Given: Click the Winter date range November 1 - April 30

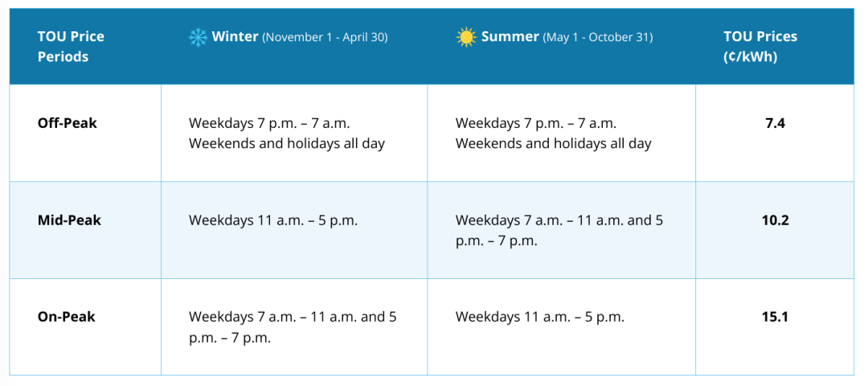Looking at the screenshot, I should pyautogui.click(x=325, y=38).
